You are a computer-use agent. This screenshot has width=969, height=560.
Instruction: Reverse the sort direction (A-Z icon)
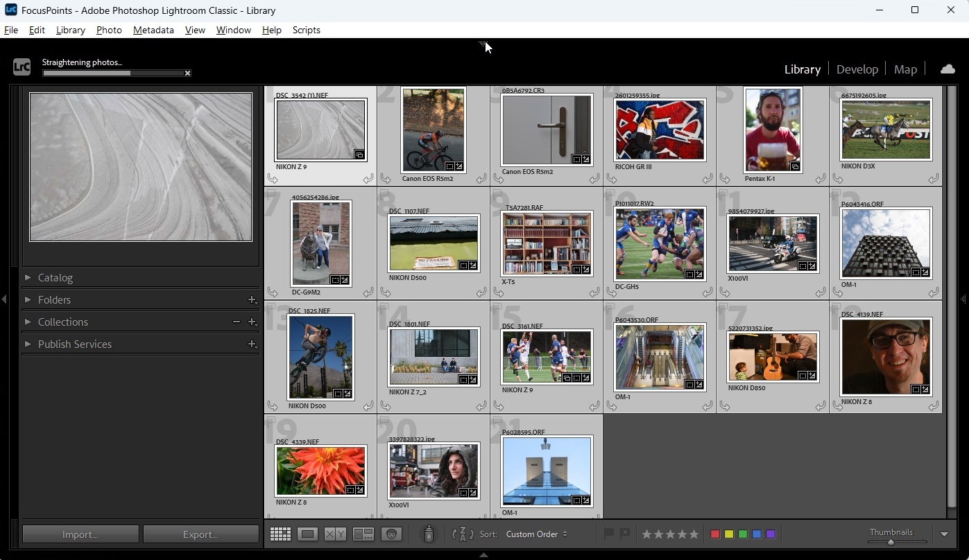click(x=462, y=534)
